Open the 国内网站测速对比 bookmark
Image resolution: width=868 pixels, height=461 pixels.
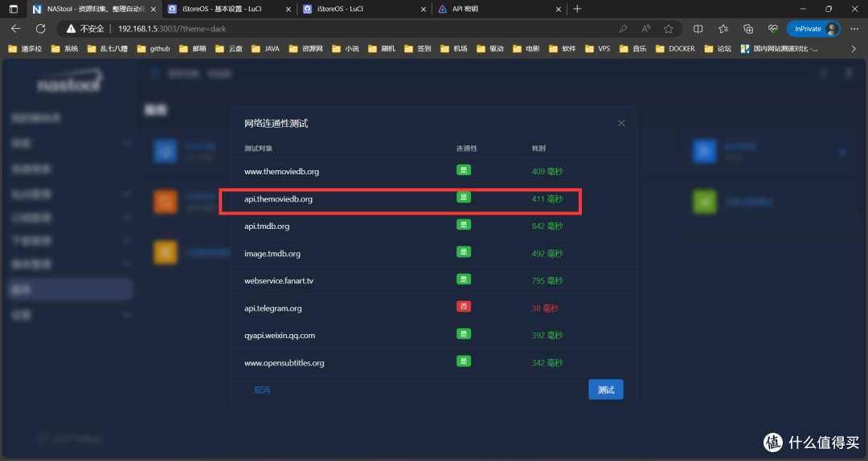point(779,49)
